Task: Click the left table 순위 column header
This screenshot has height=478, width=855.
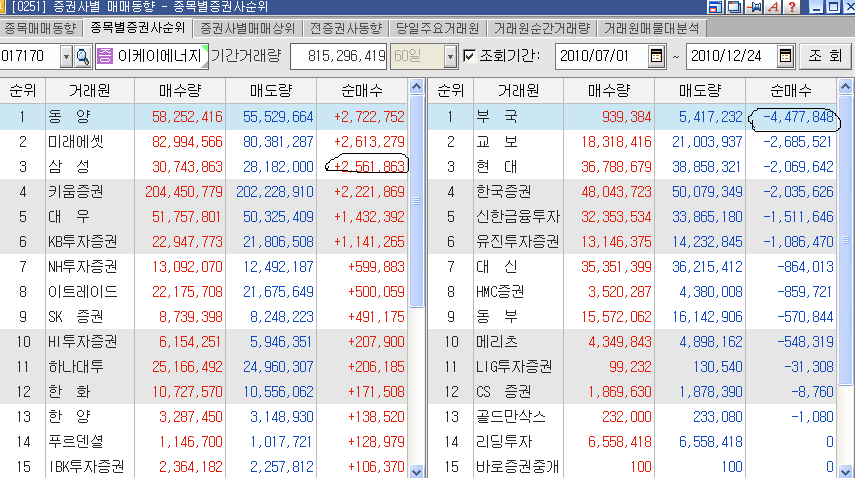Action: (x=22, y=91)
